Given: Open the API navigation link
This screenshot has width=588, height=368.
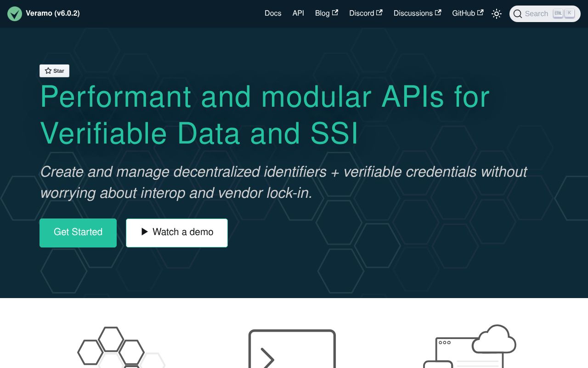Looking at the screenshot, I should [x=298, y=13].
